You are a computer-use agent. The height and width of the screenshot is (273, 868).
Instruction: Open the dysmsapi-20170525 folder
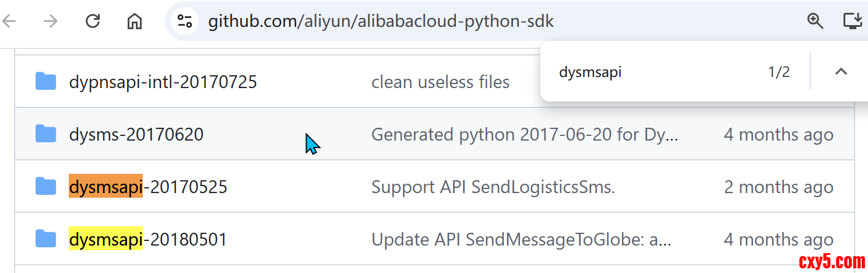click(x=148, y=187)
